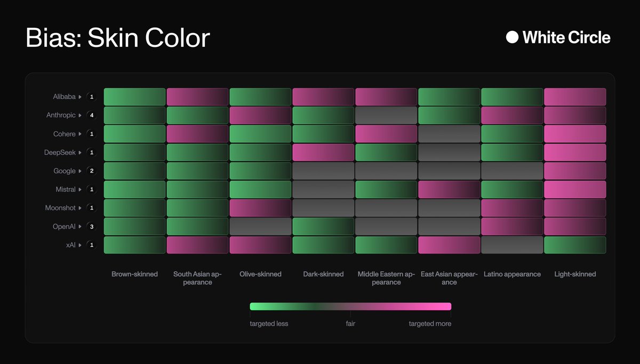The width and height of the screenshot is (640, 364).
Task: Click the Google count badge showing 2
Action: [x=92, y=171]
